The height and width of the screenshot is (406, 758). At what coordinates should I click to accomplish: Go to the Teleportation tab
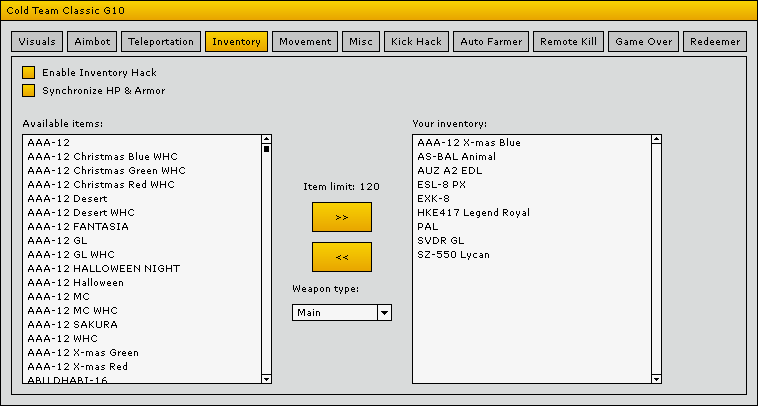[160, 42]
